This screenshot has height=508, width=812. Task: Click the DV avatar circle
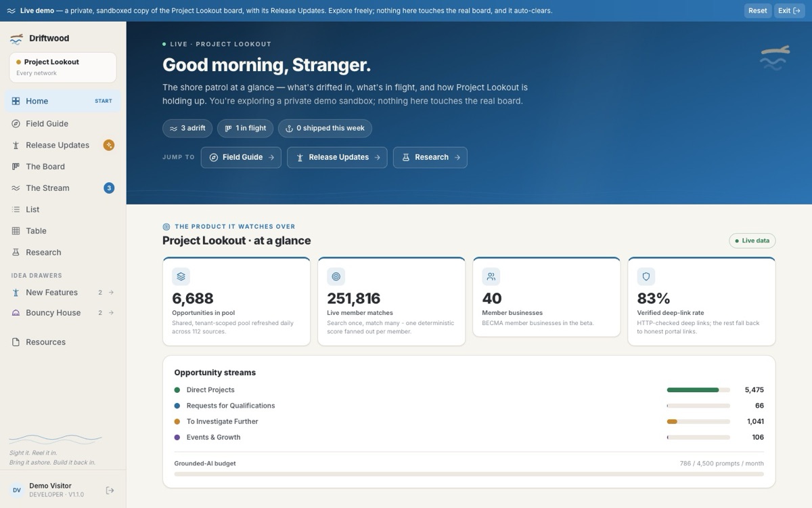17,490
